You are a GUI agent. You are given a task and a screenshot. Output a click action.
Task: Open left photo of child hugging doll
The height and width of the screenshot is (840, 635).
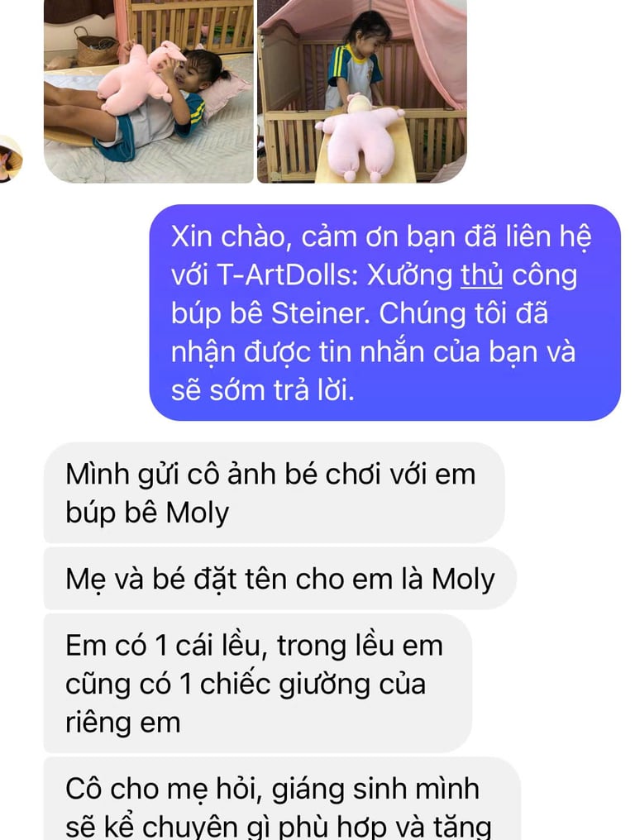149,91
